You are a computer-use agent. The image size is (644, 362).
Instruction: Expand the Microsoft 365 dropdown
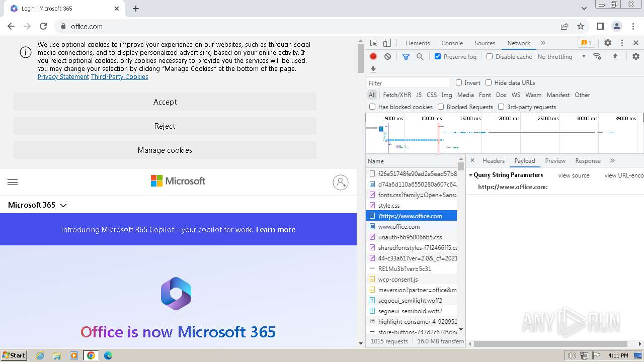37,205
